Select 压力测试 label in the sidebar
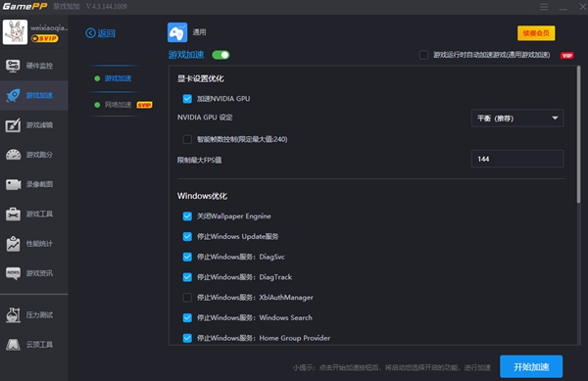This screenshot has height=381, width=588. (x=39, y=314)
